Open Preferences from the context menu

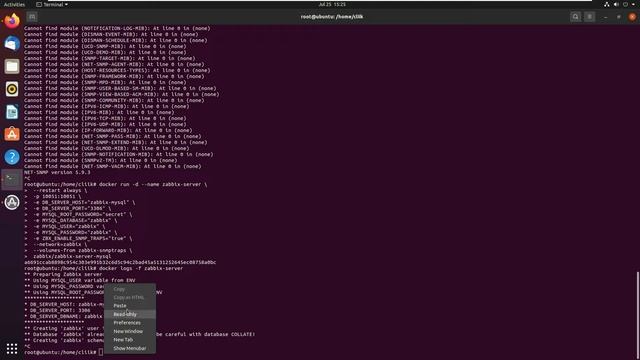130,322
